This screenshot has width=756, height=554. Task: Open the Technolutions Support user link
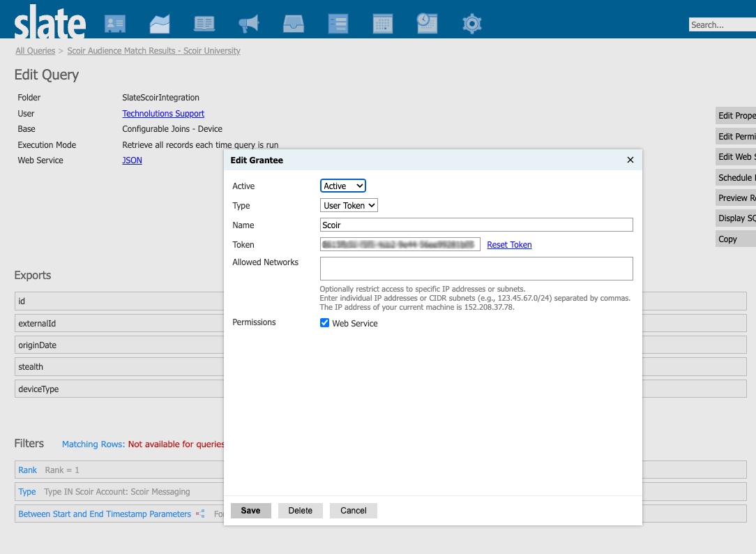(163, 113)
